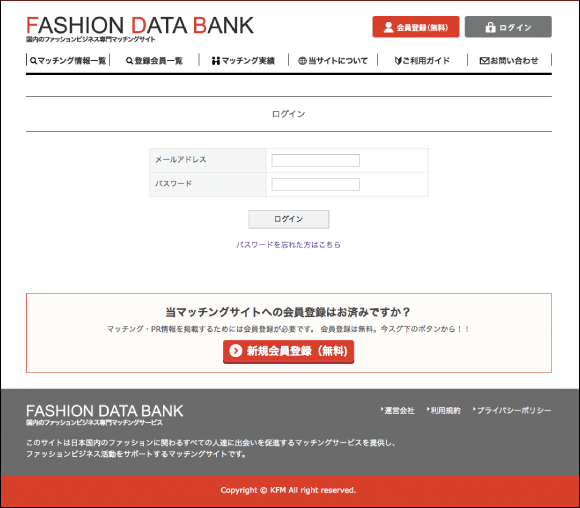Click the globe icon beside 当サイトについて
The image size is (580, 508).
302,61
